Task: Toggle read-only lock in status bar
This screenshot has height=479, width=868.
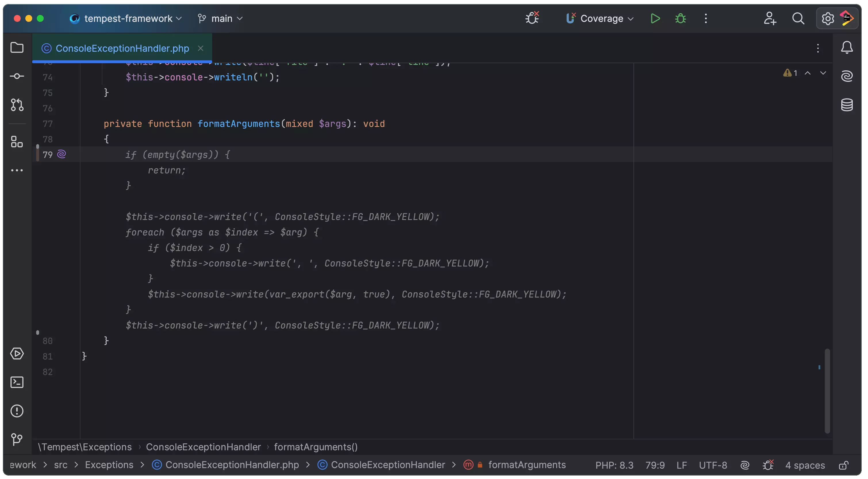Action: (x=843, y=465)
